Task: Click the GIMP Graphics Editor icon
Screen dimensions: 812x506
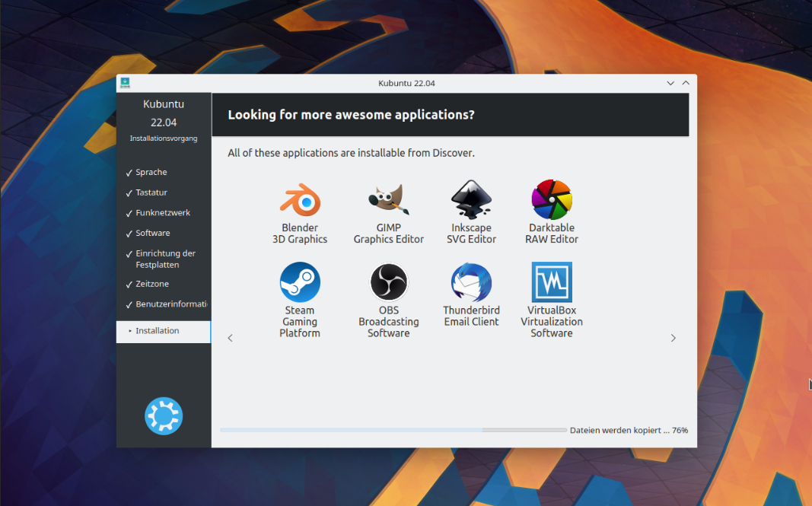Action: [388, 200]
